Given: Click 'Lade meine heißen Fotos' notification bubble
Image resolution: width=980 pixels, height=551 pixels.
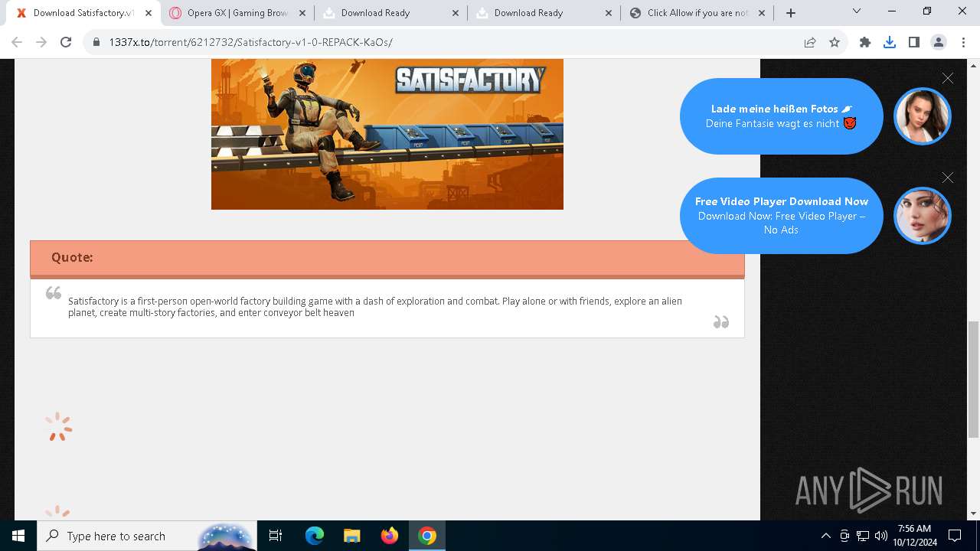Looking at the screenshot, I should (781, 116).
